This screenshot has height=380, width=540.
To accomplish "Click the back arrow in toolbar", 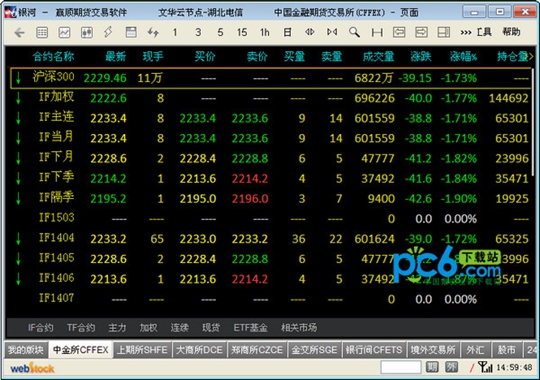I will click(x=19, y=33).
